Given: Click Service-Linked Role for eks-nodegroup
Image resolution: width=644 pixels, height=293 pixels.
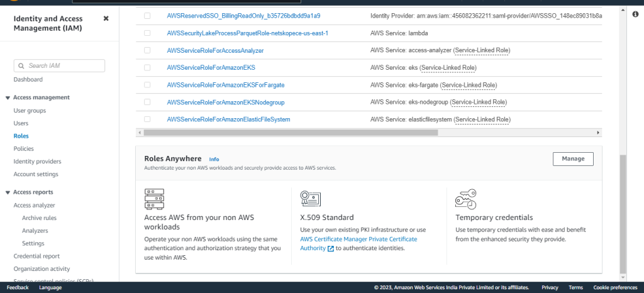Looking at the screenshot, I should [x=478, y=102].
